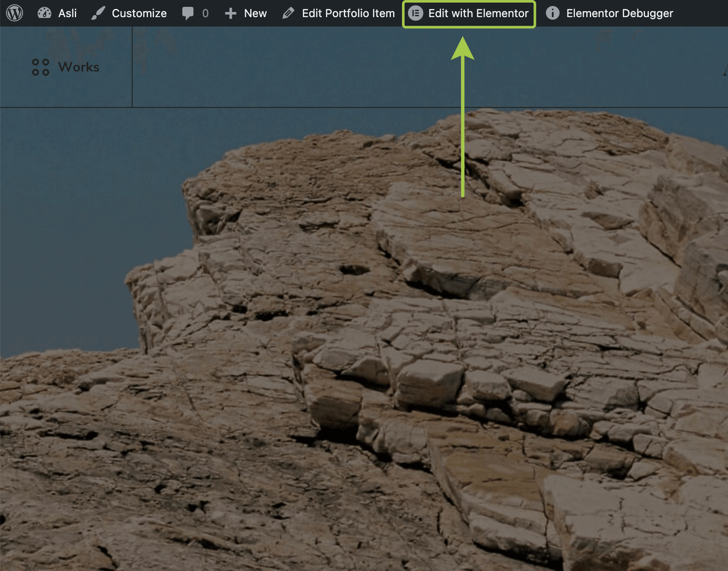728x571 pixels.
Task: Open the Elementor Debugger text label
Action: pyautogui.click(x=619, y=13)
